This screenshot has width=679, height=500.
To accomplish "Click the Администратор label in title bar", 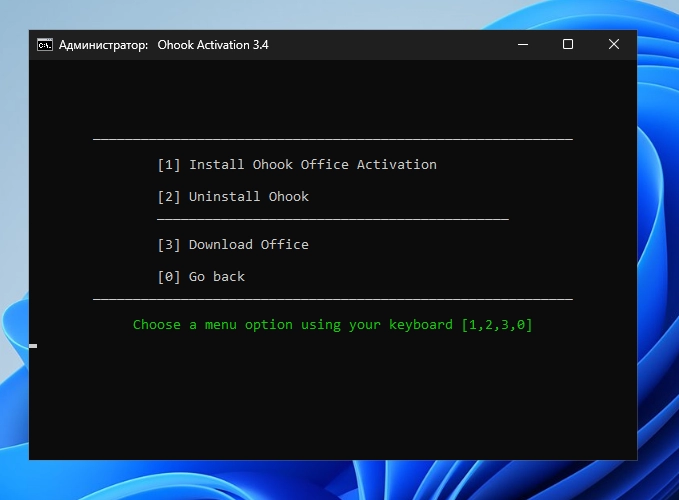I will tap(103, 44).
